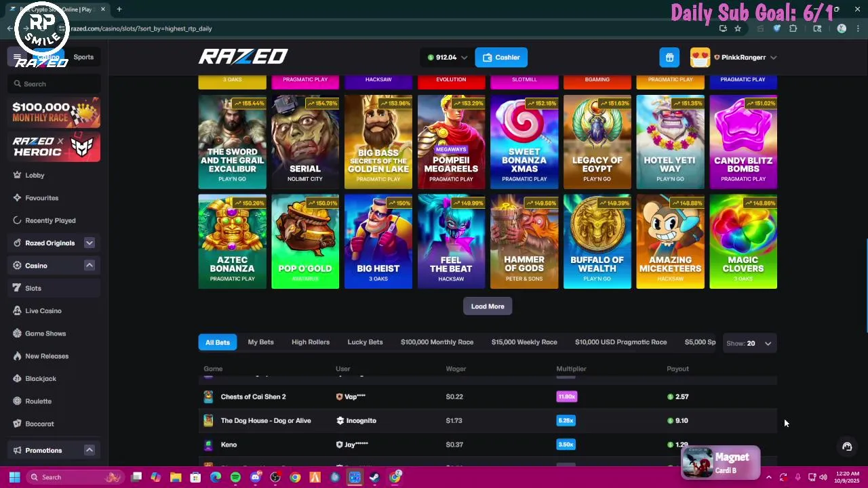Open the Candy Blitz Bombs game

(743, 142)
